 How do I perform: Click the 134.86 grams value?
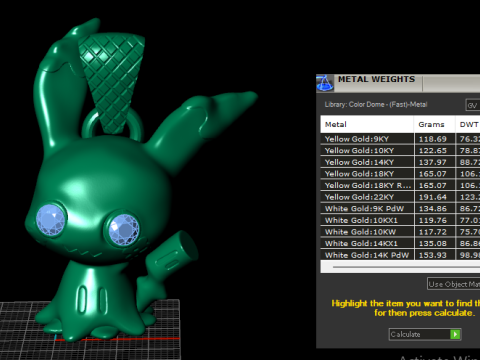(432, 209)
